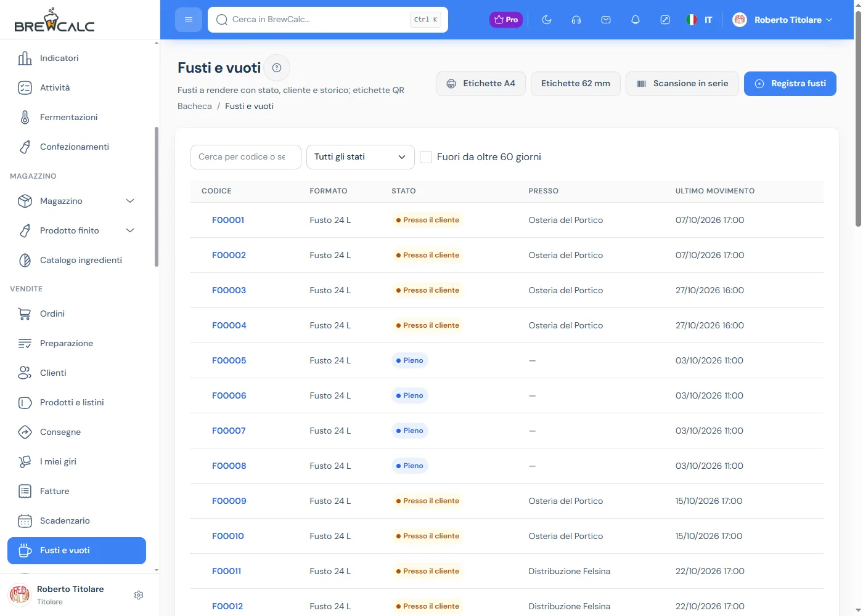Go to Fermentazioni section
The height and width of the screenshot is (616, 863).
(x=76, y=117)
